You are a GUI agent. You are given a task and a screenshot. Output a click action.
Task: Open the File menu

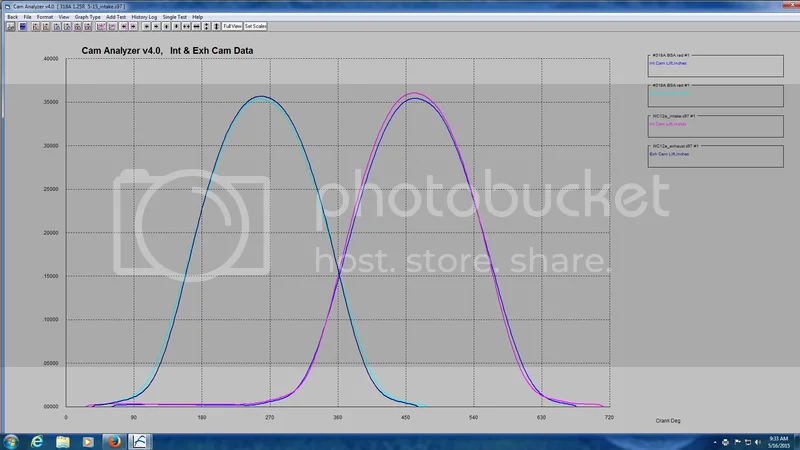[x=28, y=17]
